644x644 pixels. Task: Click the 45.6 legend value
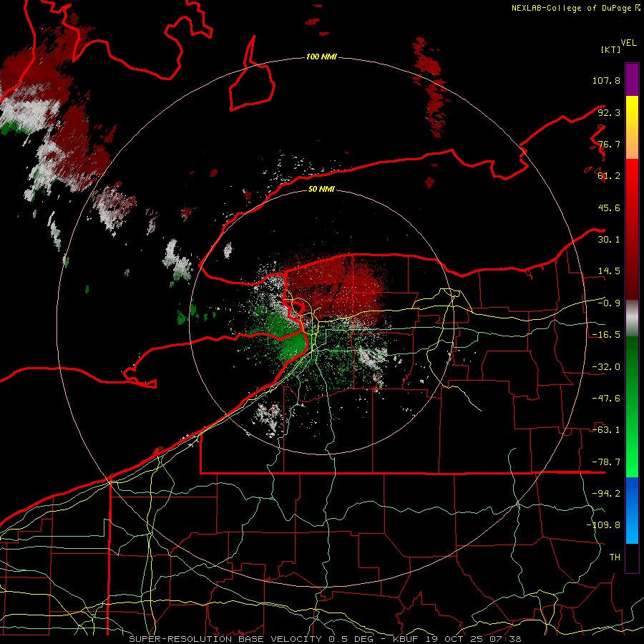pyautogui.click(x=609, y=208)
